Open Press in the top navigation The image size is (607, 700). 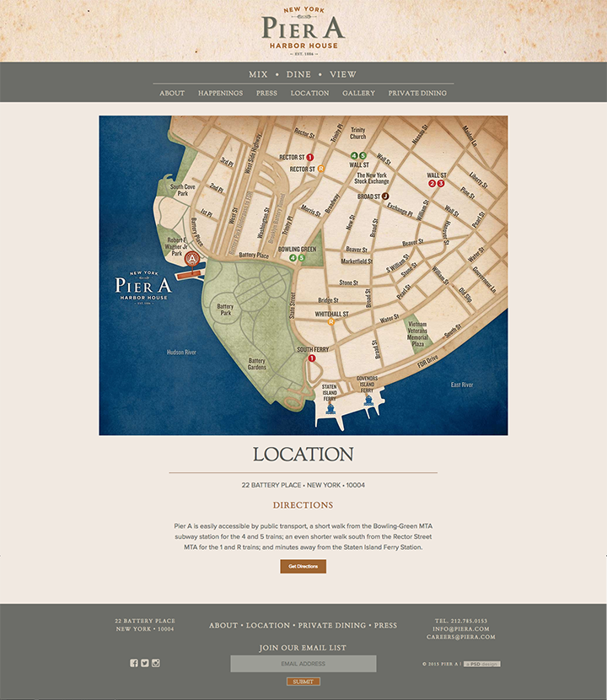coord(266,93)
